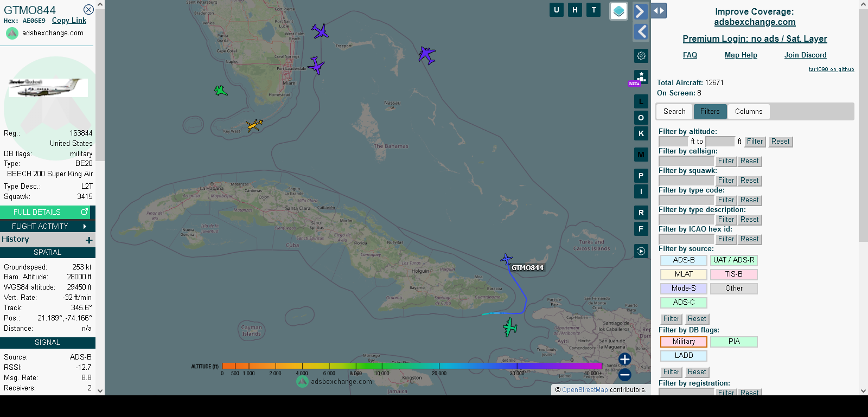868x417 pixels.
Task: Toggle the ADS-B source filter
Action: point(684,260)
